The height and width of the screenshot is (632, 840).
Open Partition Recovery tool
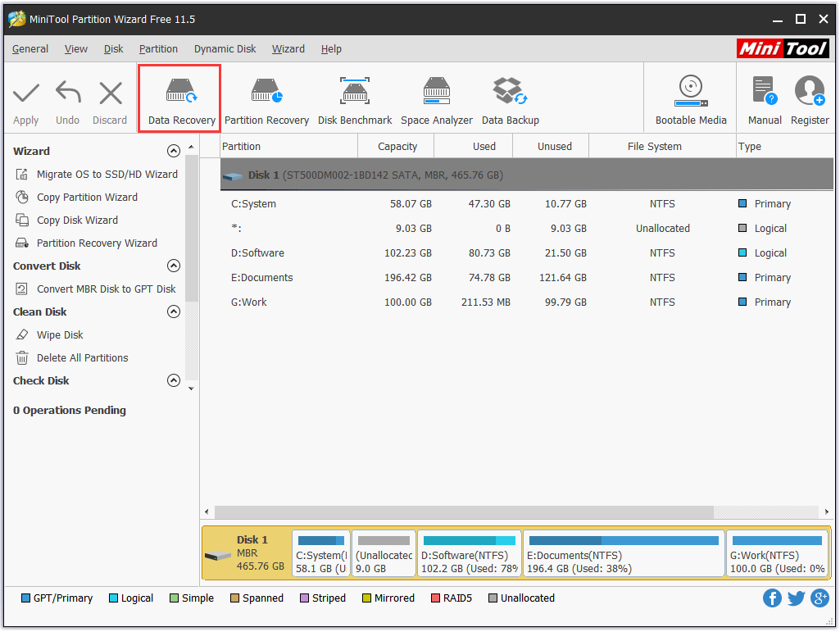click(266, 101)
